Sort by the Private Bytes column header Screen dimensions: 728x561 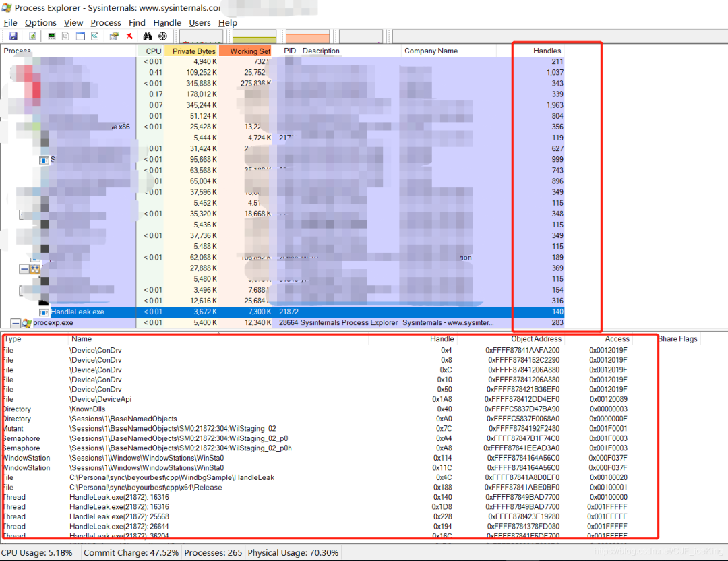tap(191, 51)
